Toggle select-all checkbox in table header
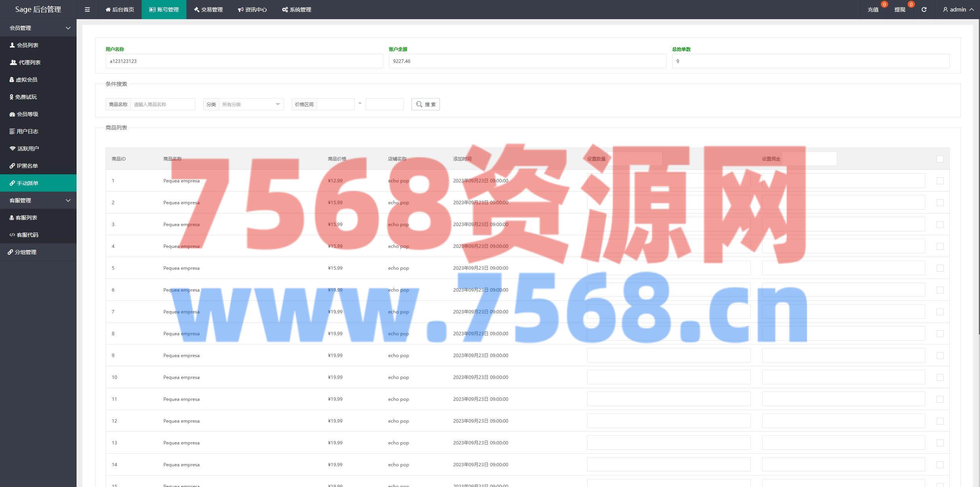 940,159
